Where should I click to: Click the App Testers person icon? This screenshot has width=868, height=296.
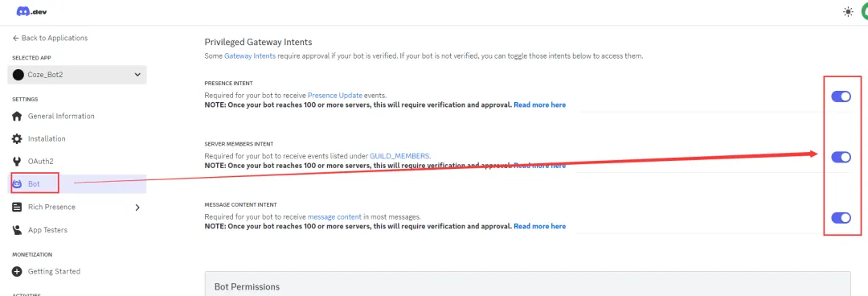click(17, 229)
